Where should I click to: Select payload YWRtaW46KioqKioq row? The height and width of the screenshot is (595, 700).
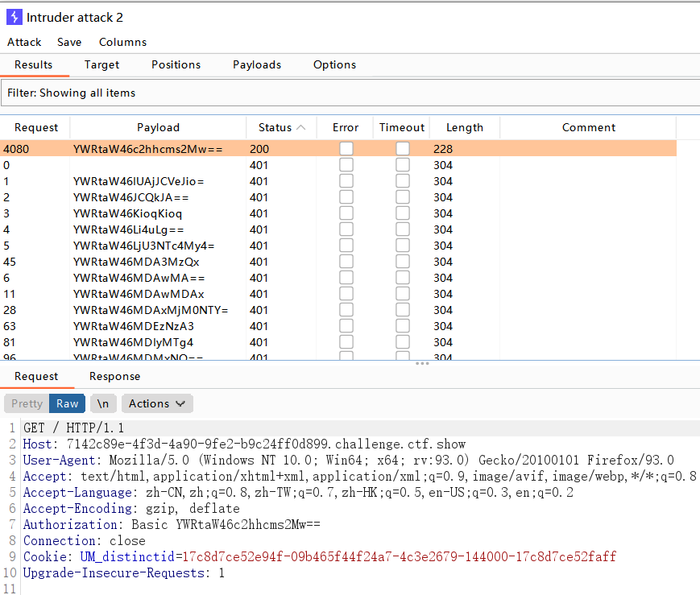point(338,213)
